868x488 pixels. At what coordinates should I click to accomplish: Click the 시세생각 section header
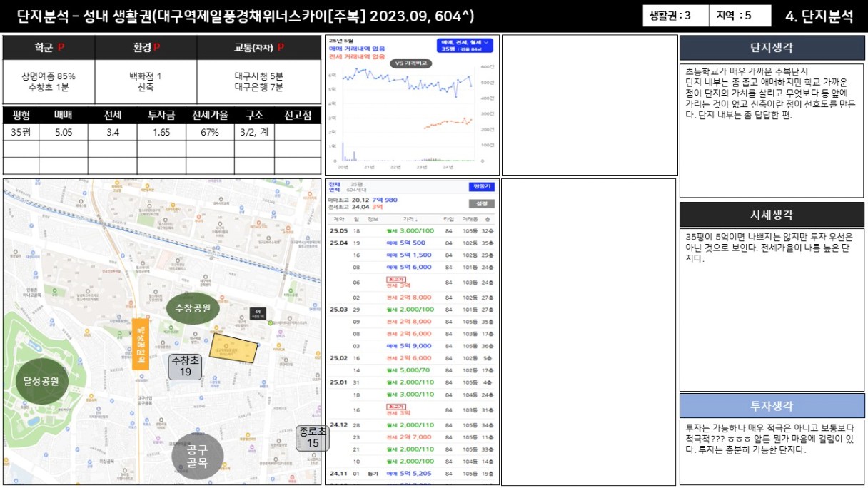pyautogui.click(x=772, y=215)
